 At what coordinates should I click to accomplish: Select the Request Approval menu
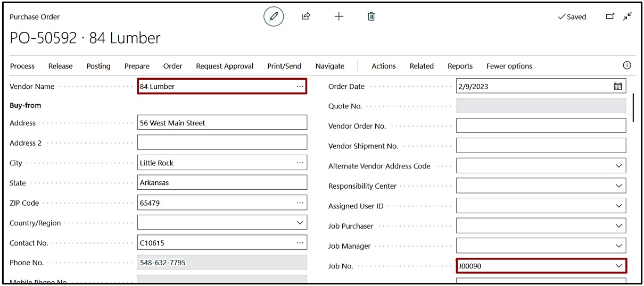[x=225, y=66]
